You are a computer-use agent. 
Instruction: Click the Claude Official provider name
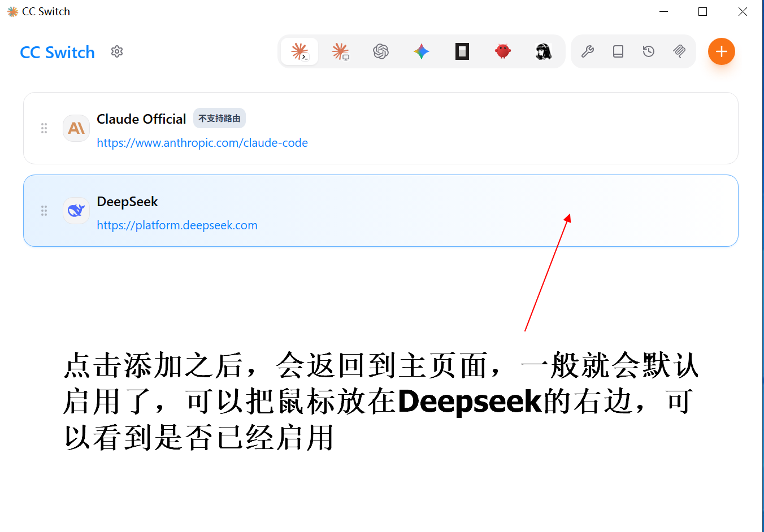[141, 119]
